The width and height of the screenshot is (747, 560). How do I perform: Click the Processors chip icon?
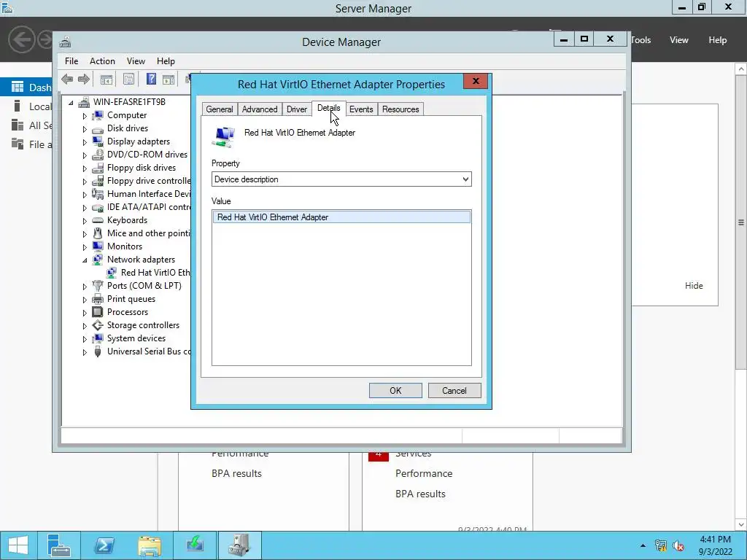click(x=98, y=312)
